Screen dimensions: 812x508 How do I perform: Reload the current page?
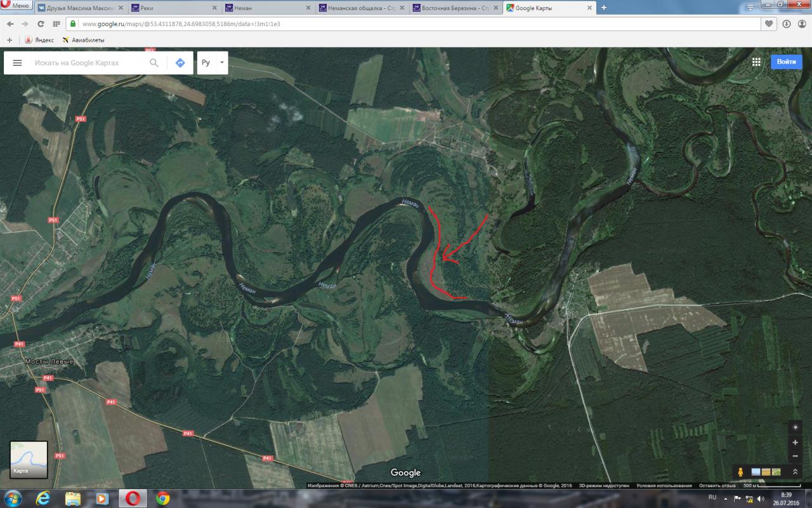point(41,23)
